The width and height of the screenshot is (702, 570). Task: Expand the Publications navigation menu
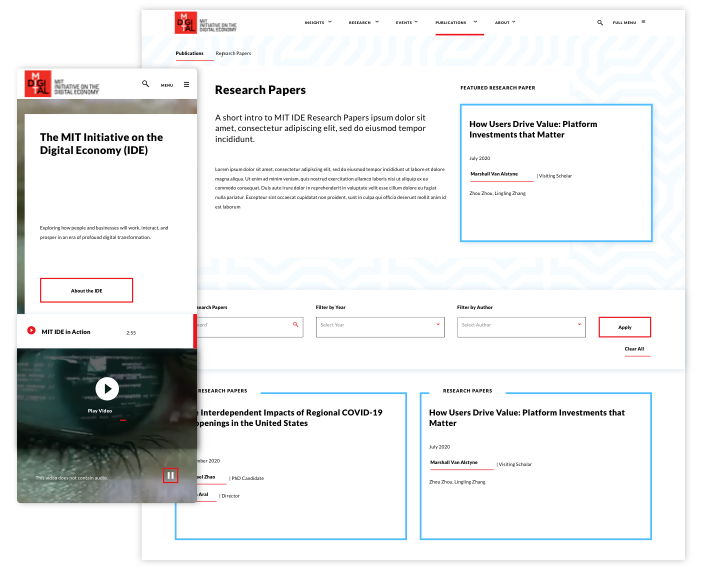(457, 22)
